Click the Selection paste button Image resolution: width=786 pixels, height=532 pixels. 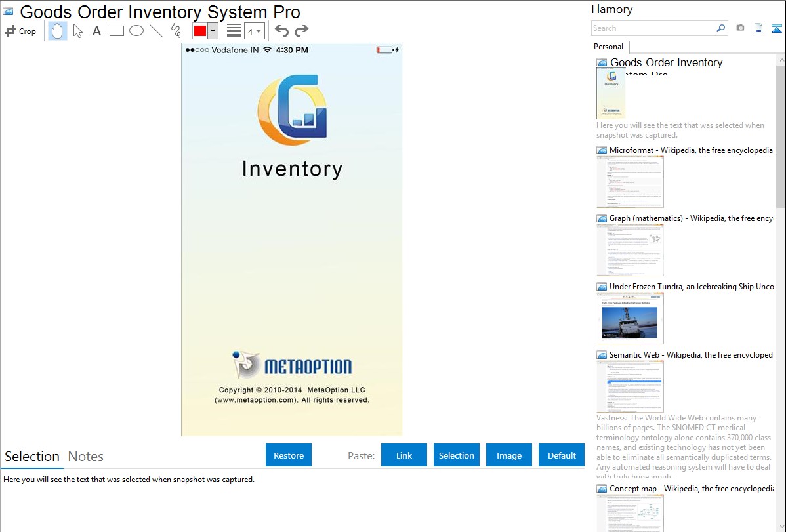(457, 455)
